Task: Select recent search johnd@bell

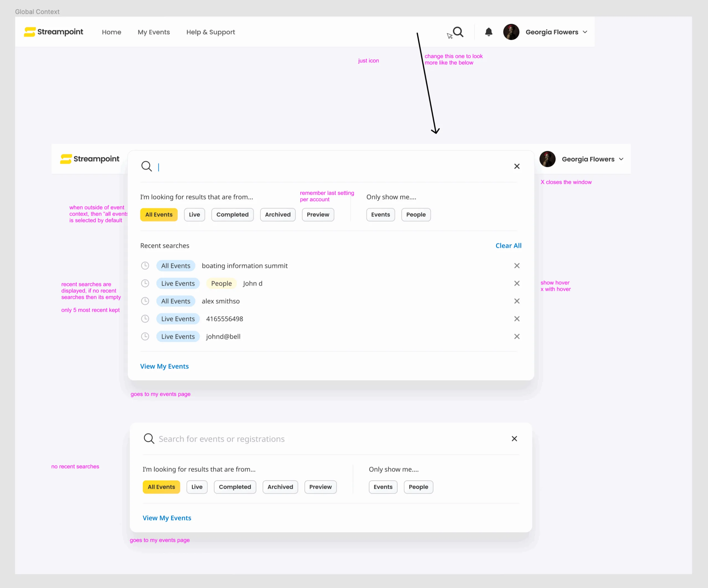Action: (223, 337)
